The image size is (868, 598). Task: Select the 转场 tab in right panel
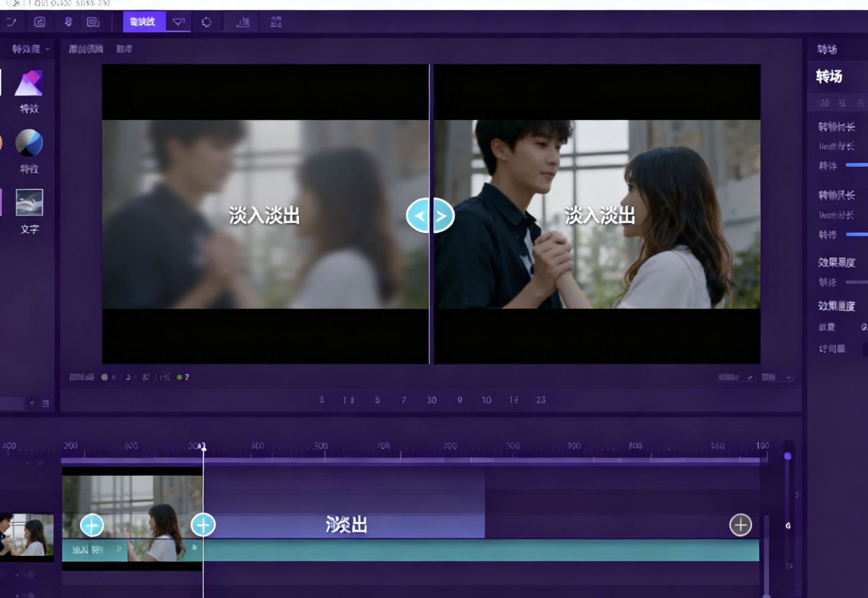click(827, 49)
